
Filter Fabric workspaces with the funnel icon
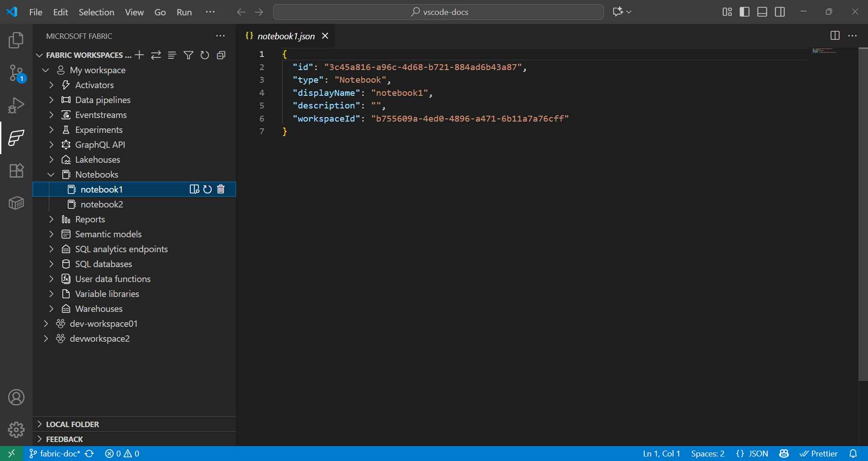point(189,55)
